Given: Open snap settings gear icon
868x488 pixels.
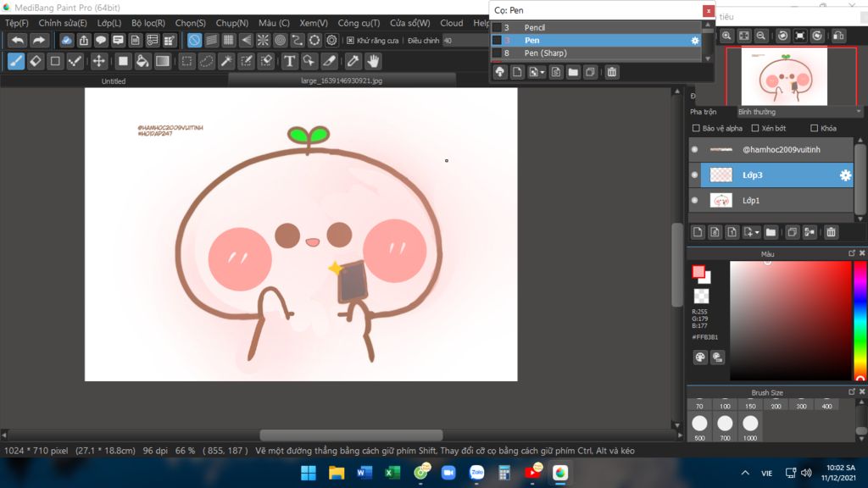Looking at the screenshot, I should pyautogui.click(x=331, y=40).
